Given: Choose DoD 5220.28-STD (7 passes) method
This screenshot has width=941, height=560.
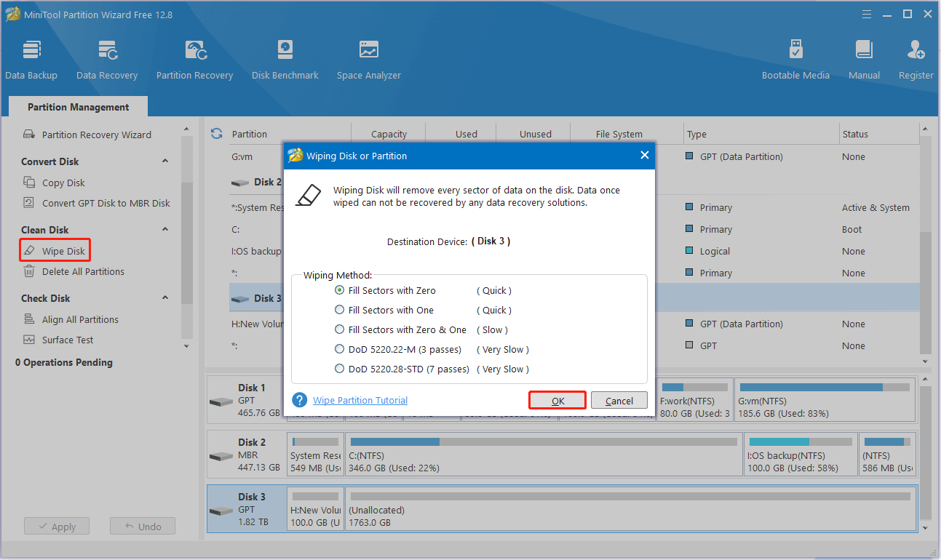Looking at the screenshot, I should click(x=339, y=369).
